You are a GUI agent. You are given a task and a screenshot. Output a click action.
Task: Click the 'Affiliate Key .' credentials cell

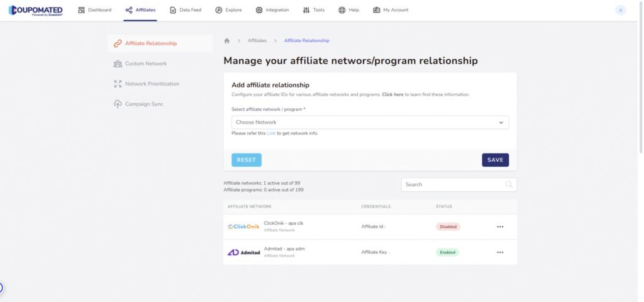[x=375, y=252]
